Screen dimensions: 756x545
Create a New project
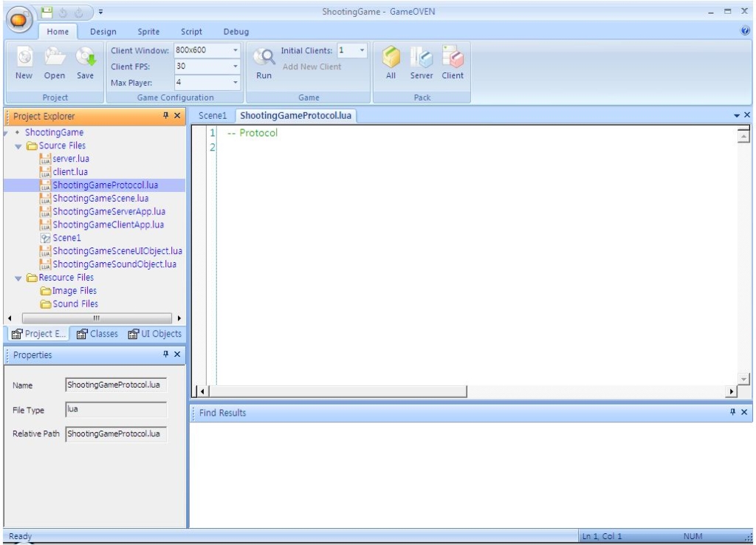[x=24, y=63]
